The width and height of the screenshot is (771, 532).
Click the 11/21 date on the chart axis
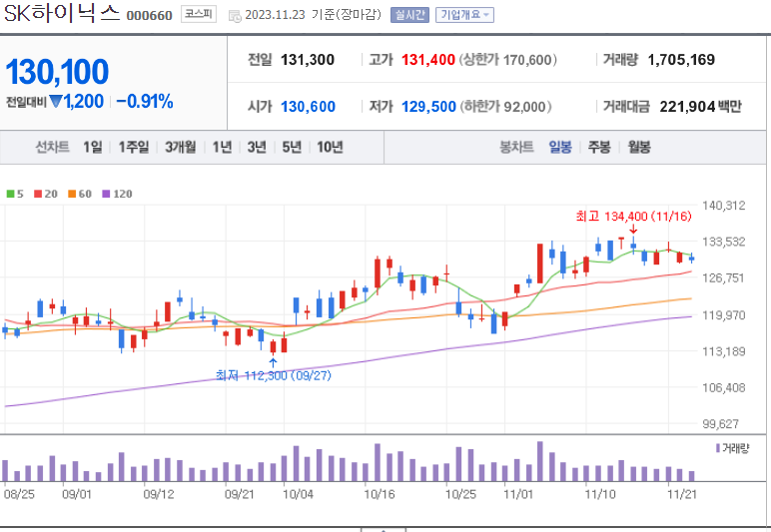point(682,494)
